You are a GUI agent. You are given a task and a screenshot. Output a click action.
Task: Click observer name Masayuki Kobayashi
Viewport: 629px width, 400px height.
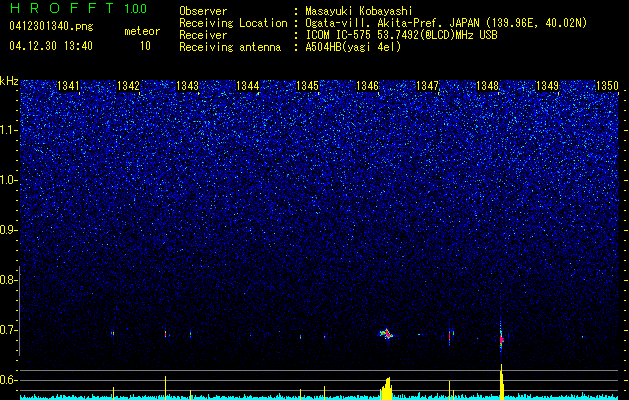(359, 11)
